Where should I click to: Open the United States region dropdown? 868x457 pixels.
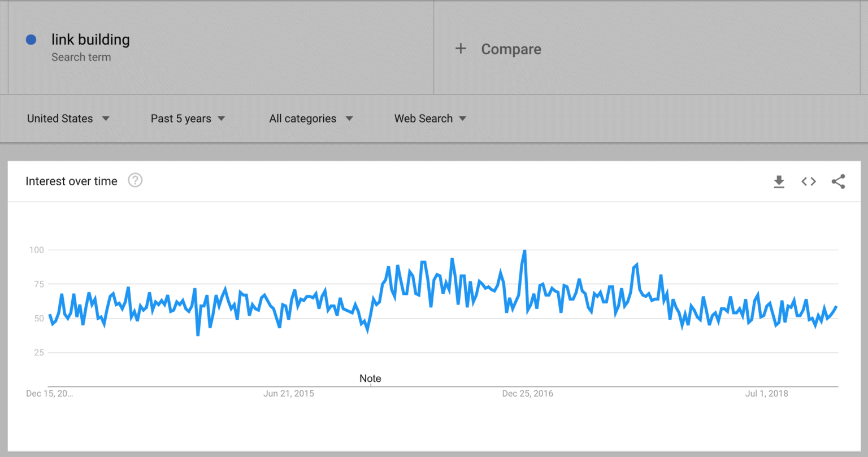point(68,119)
